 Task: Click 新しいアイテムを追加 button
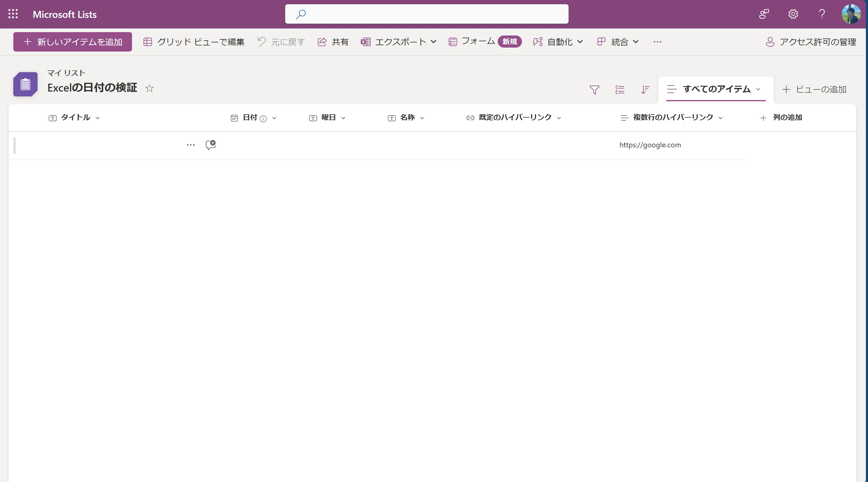tap(72, 42)
